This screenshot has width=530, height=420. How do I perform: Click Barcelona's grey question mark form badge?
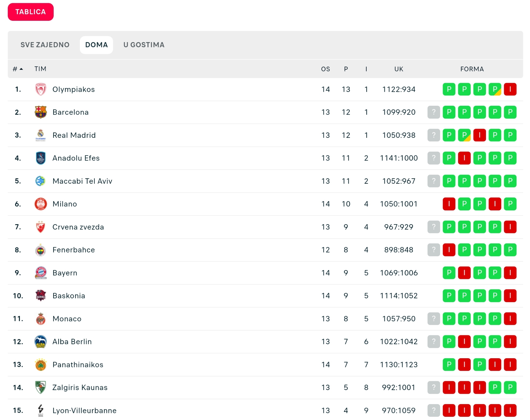point(434,112)
